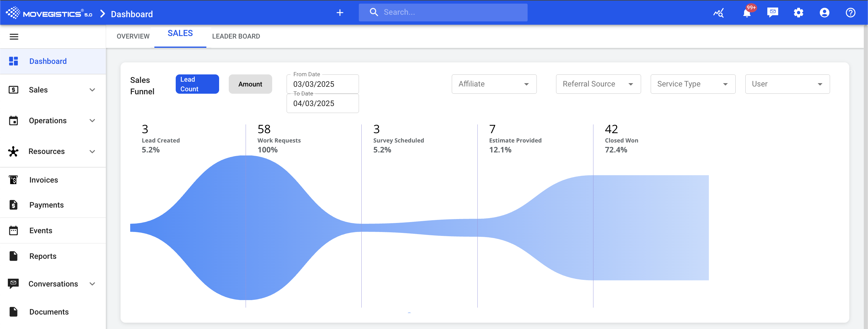Switch to the Overview tab
This screenshot has height=329, width=868.
pos(133,36)
